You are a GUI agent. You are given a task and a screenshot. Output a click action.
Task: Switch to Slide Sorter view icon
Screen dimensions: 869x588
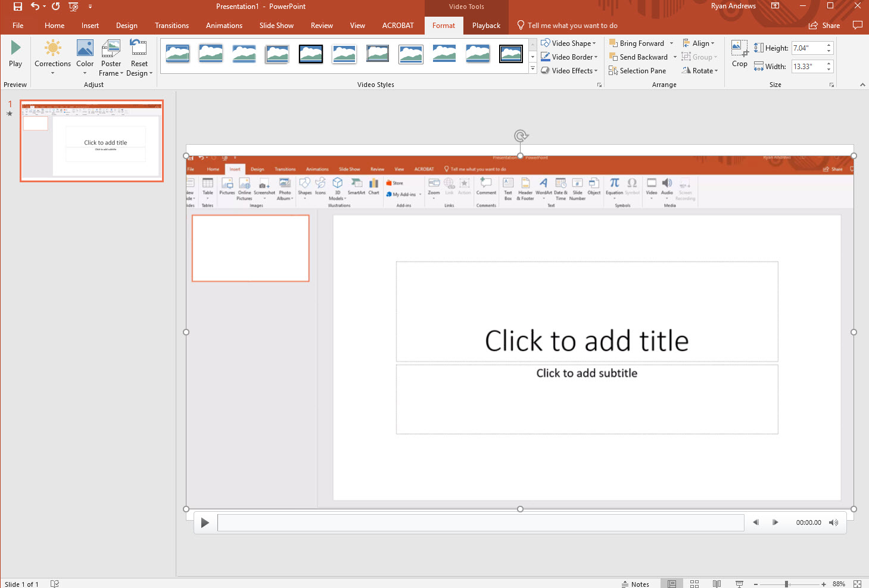tap(694, 584)
